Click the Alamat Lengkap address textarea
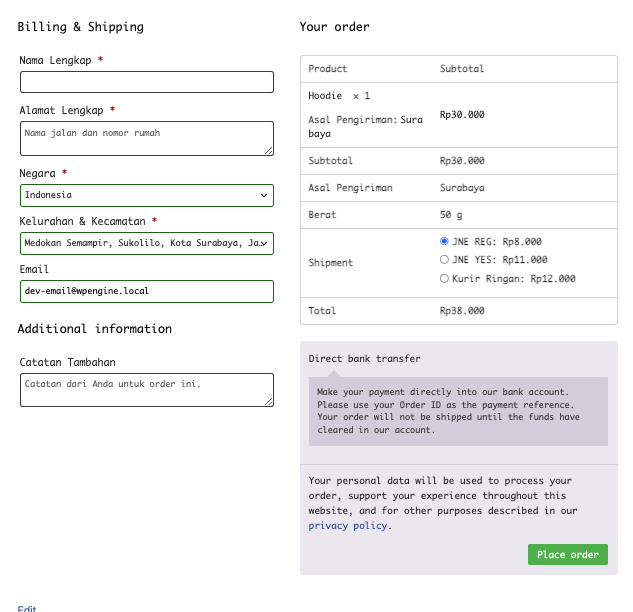 coord(147,138)
